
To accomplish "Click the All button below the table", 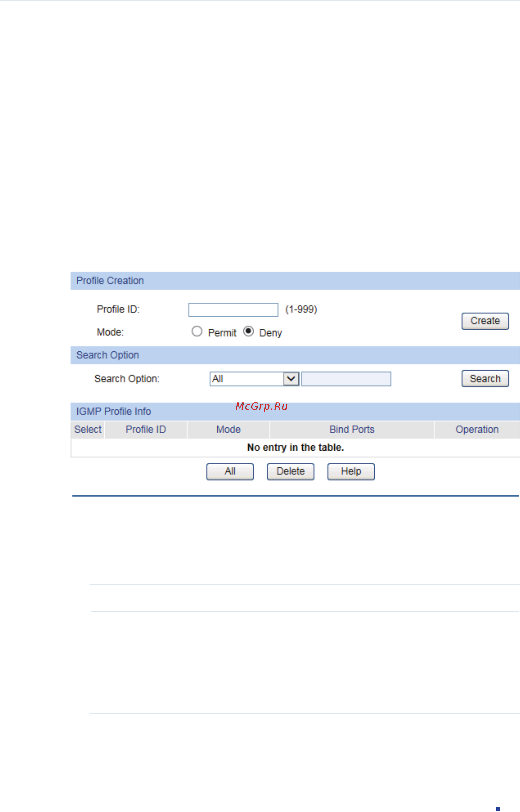I will tap(230, 471).
